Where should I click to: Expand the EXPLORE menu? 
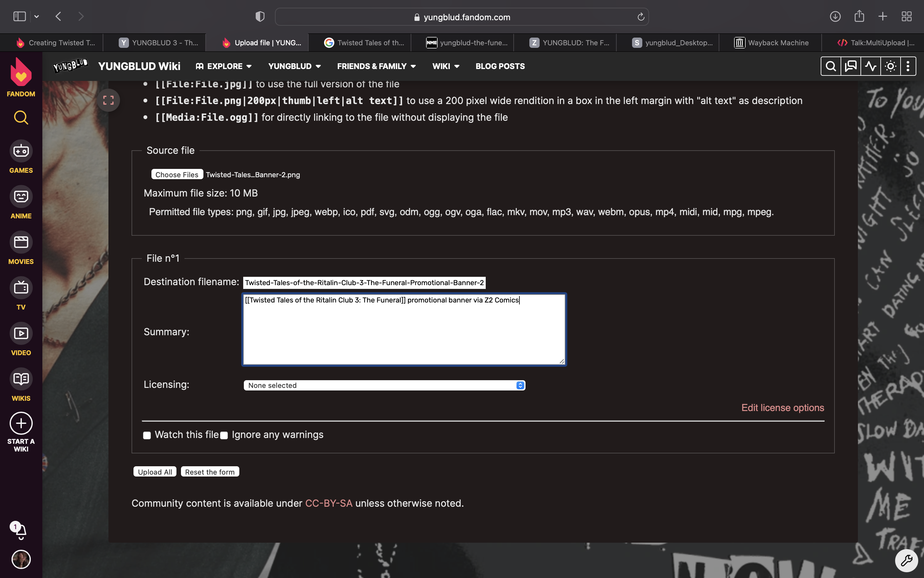click(x=223, y=66)
